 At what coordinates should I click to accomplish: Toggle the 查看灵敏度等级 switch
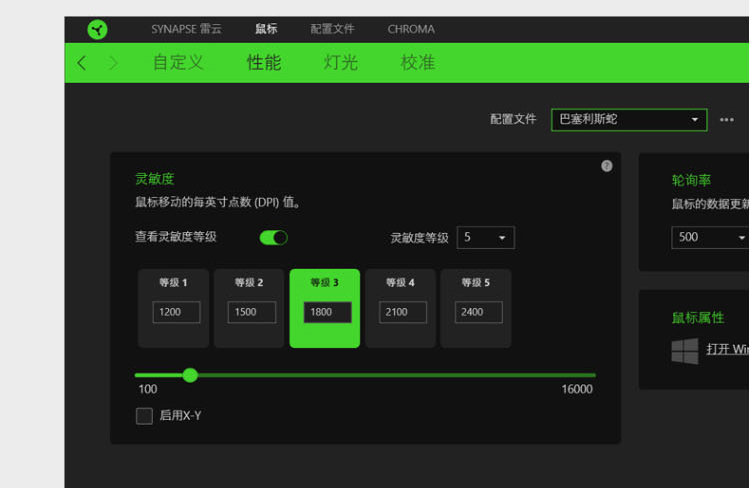273,237
